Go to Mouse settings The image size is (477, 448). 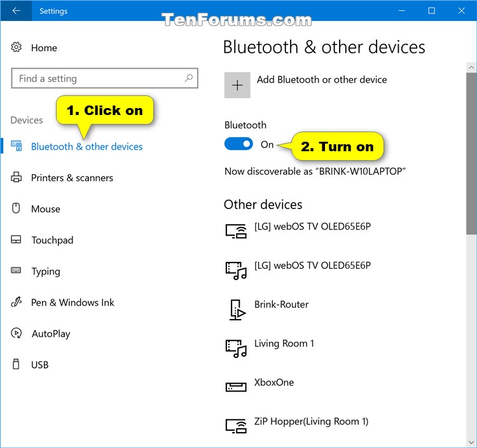[x=46, y=209]
